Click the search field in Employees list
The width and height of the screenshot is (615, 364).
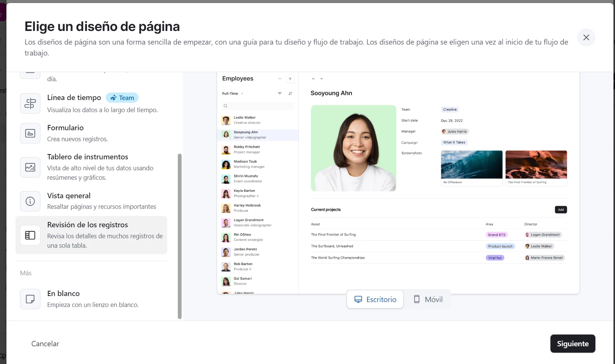click(258, 106)
